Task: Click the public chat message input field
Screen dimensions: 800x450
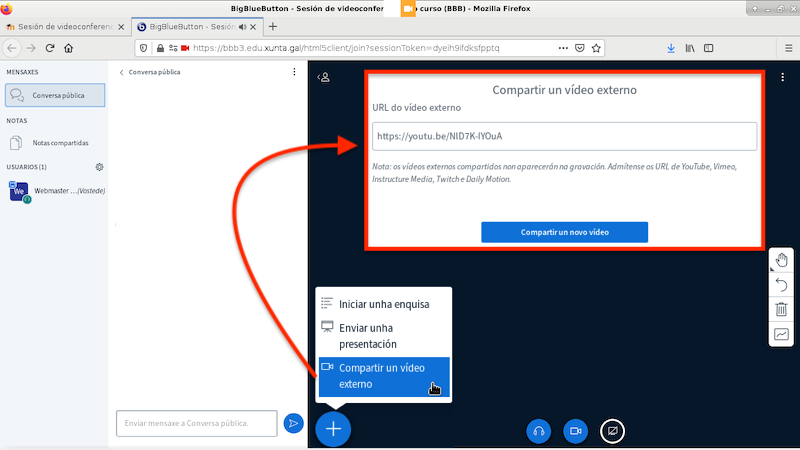Action: tap(196, 423)
